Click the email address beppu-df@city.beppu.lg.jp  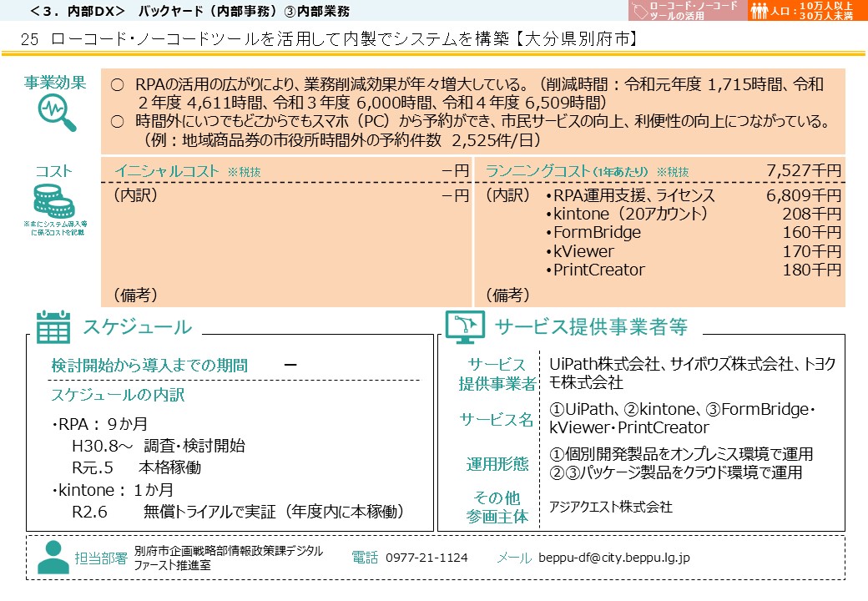pos(614,558)
